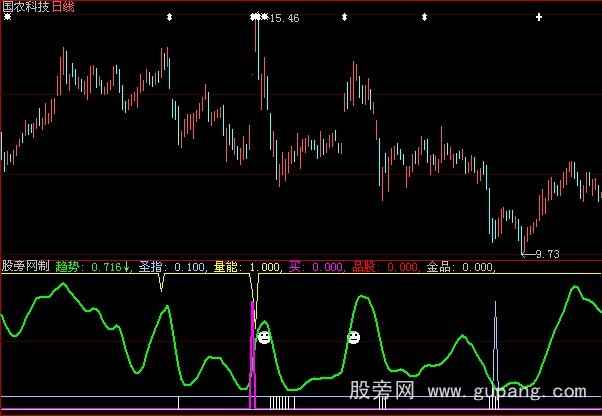
Task: Click the diamond marker nearest the plus marker
Action: point(424,17)
